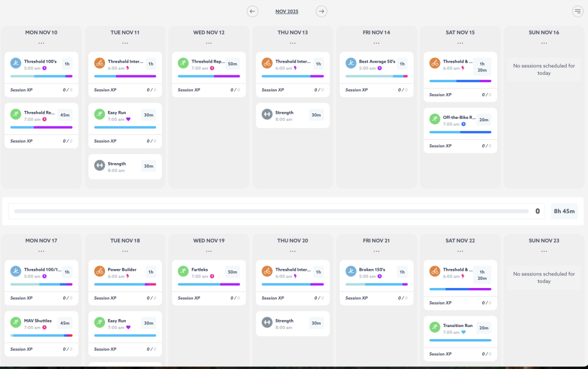Open the Broken 150's session title
Screen dimensions: 588x369
coord(372,270)
